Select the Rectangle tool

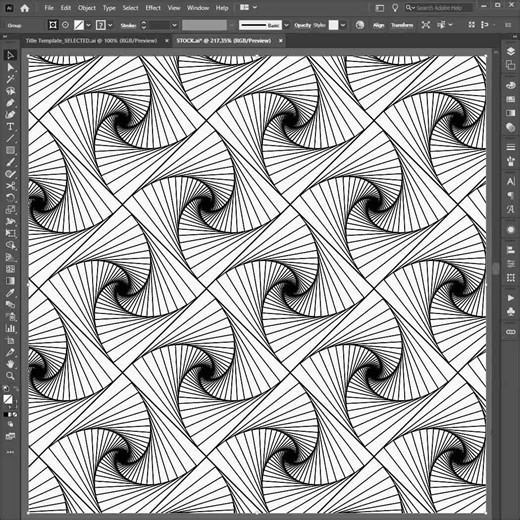click(10, 150)
